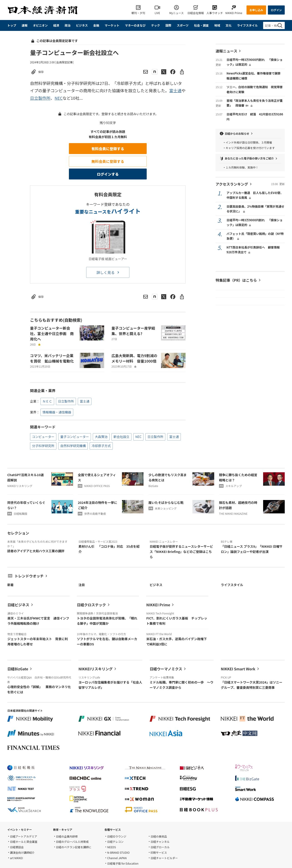Screen dimensions: 292x868
Task: Click the search magnifier icon
Action: point(280,25)
